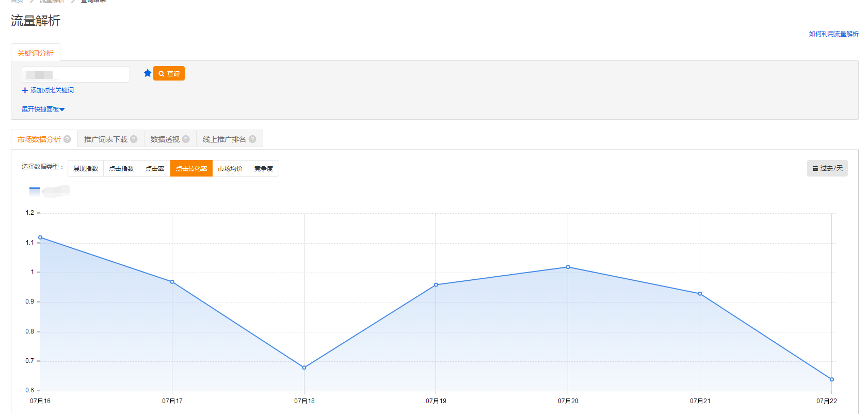Open 过去7天 date range picker
The width and height of the screenshot is (868, 414).
[x=827, y=168]
